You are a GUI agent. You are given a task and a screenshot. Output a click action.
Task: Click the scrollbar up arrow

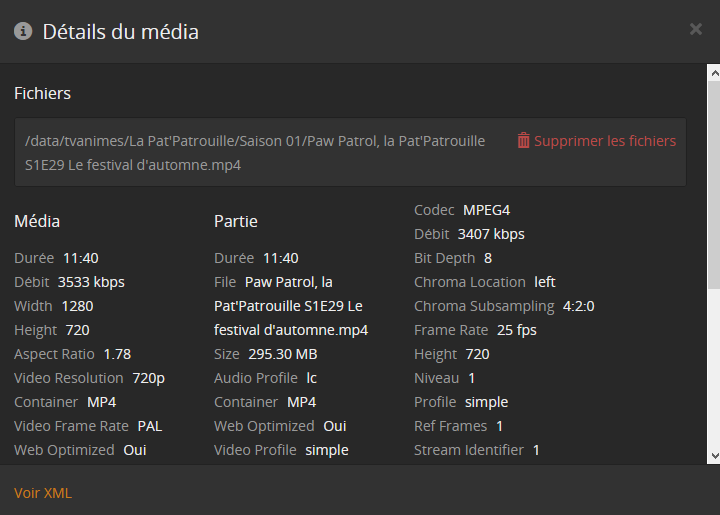click(x=713, y=73)
